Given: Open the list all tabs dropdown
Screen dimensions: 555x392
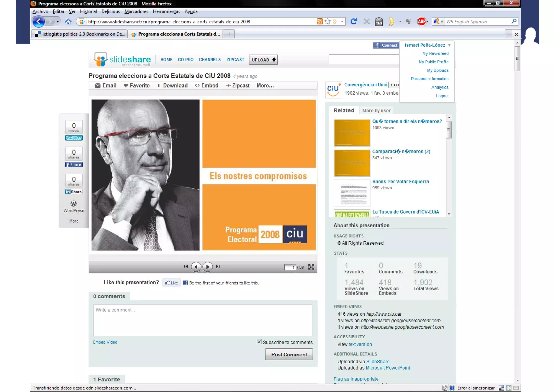Looking at the screenshot, I should 508,34.
